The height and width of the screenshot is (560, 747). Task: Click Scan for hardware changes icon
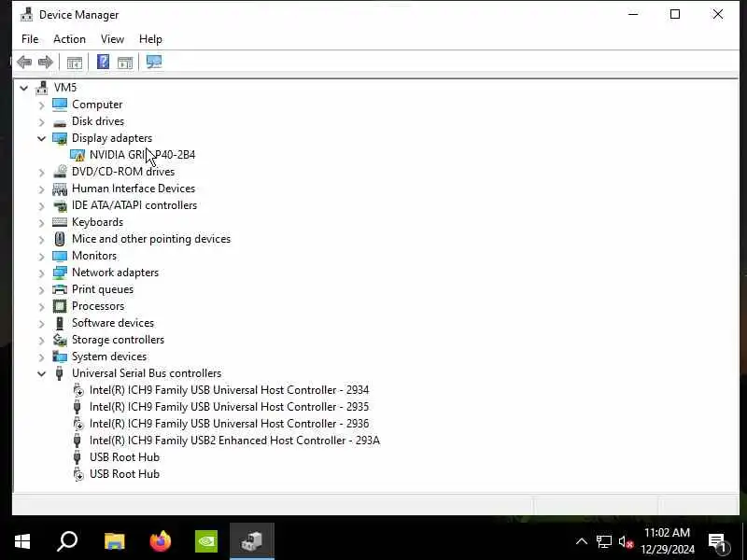click(154, 62)
